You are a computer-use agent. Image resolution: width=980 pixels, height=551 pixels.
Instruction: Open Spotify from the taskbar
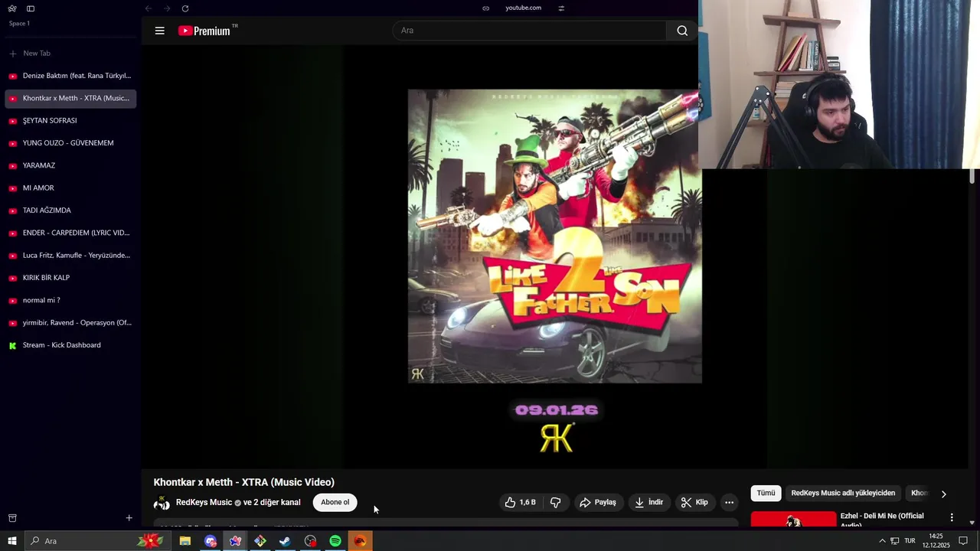(x=335, y=541)
